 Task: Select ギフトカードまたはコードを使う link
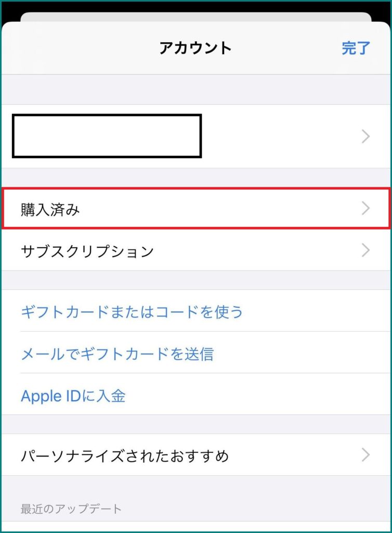point(132,312)
